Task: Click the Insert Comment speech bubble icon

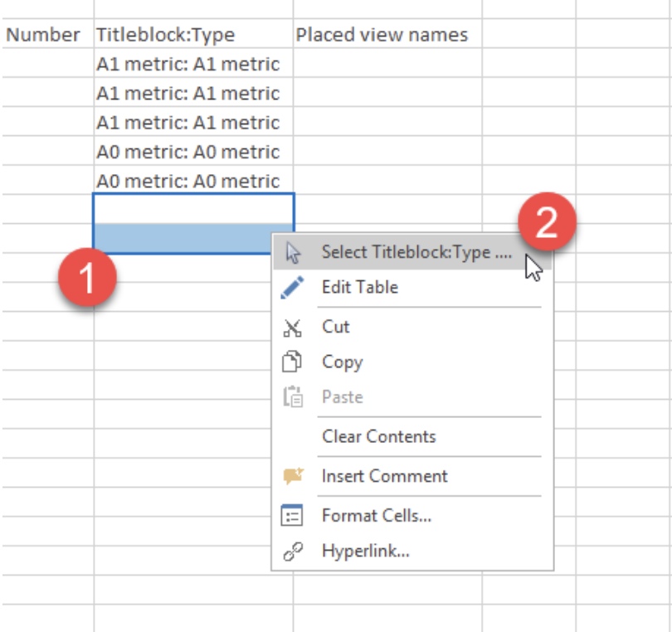Action: (293, 475)
